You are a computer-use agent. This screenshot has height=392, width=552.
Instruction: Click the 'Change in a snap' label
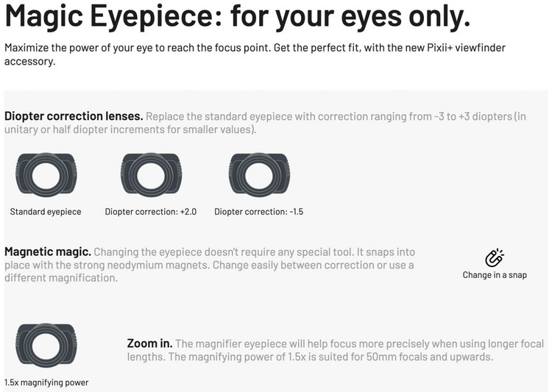(x=495, y=275)
